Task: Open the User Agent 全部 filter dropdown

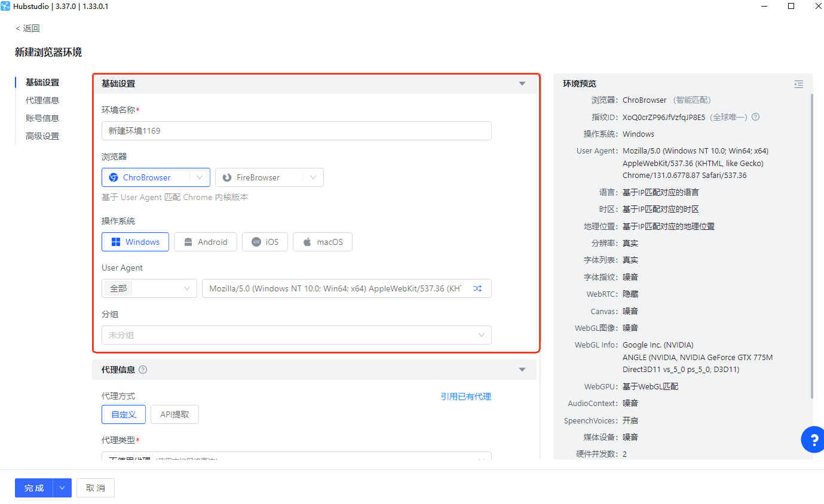Action: point(149,288)
